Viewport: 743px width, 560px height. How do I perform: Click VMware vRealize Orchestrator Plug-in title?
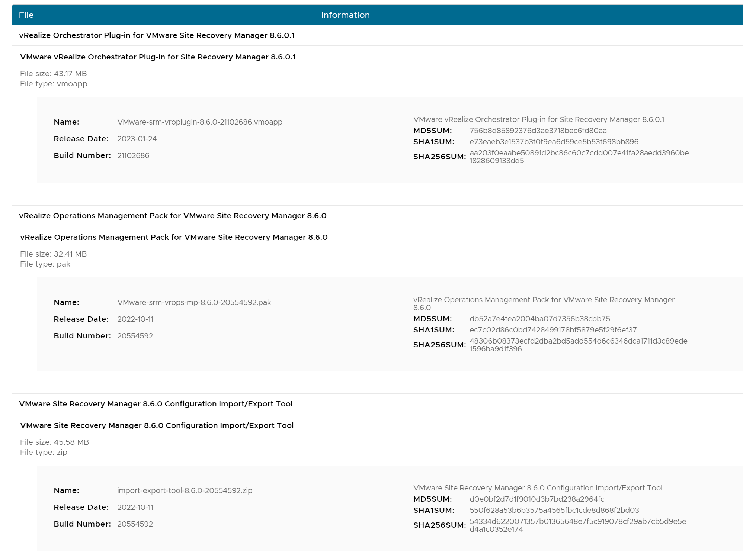[158, 57]
